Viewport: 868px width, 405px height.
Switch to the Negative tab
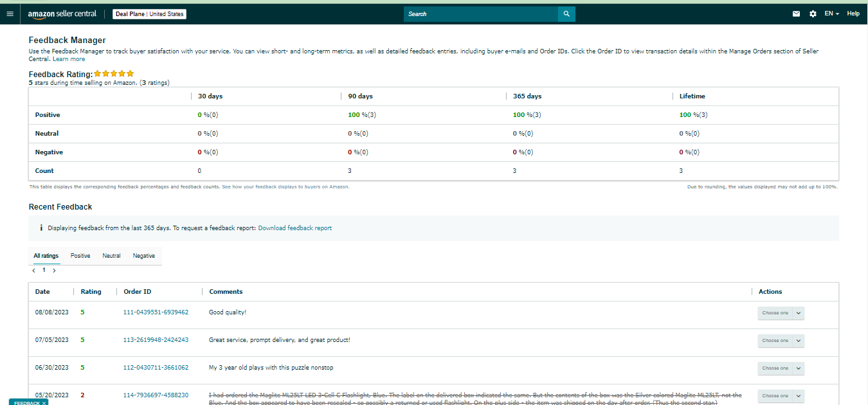(144, 256)
